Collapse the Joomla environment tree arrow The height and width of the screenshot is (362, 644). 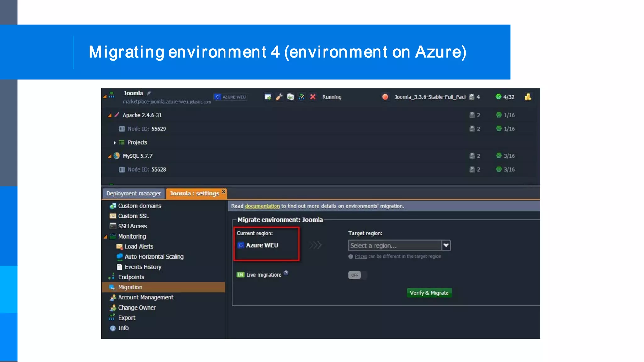(x=105, y=97)
